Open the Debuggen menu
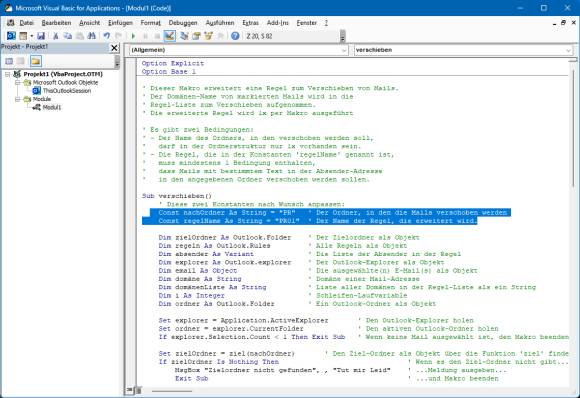The height and width of the screenshot is (398, 580). [183, 23]
